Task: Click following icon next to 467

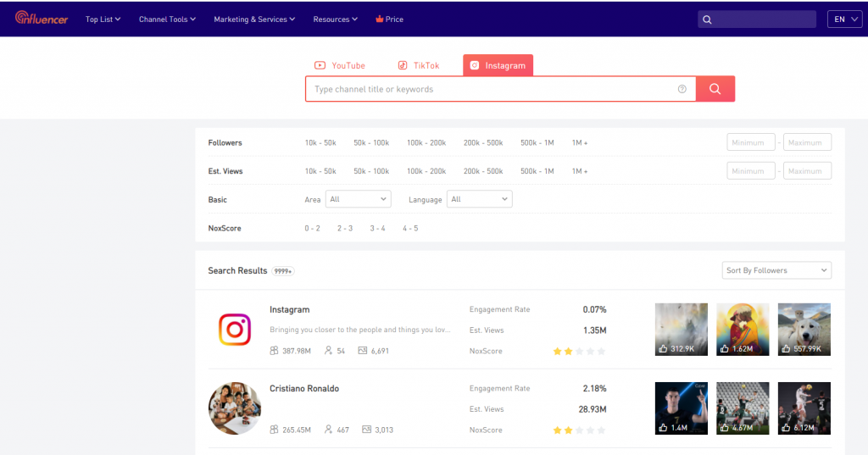Action: click(328, 430)
